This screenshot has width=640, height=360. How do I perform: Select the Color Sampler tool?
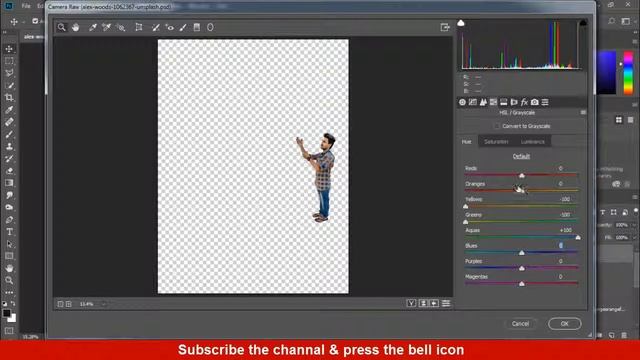[x=107, y=27]
